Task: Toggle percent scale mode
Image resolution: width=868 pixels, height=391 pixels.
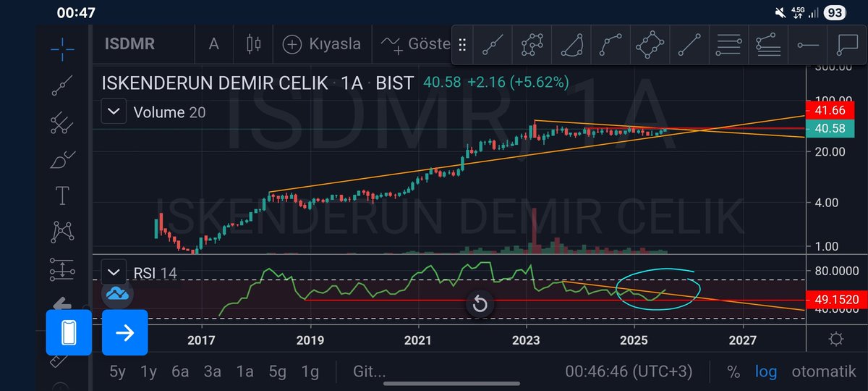Action: point(733,372)
